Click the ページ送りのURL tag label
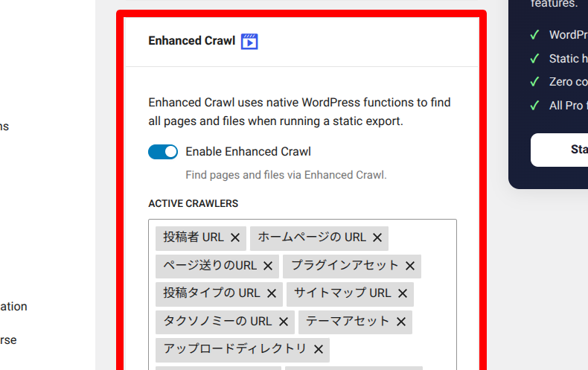588x370 pixels. [210, 265]
